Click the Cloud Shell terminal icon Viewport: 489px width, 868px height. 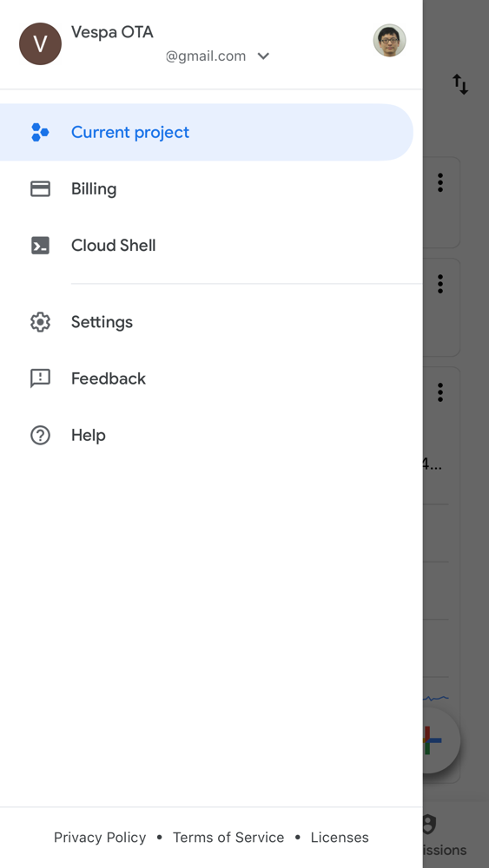click(40, 246)
